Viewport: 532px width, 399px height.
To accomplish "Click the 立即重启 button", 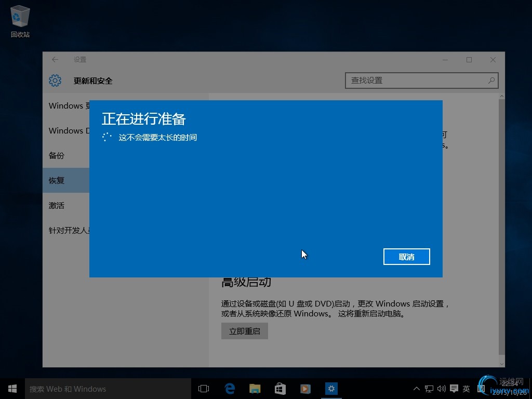I will 245,331.
